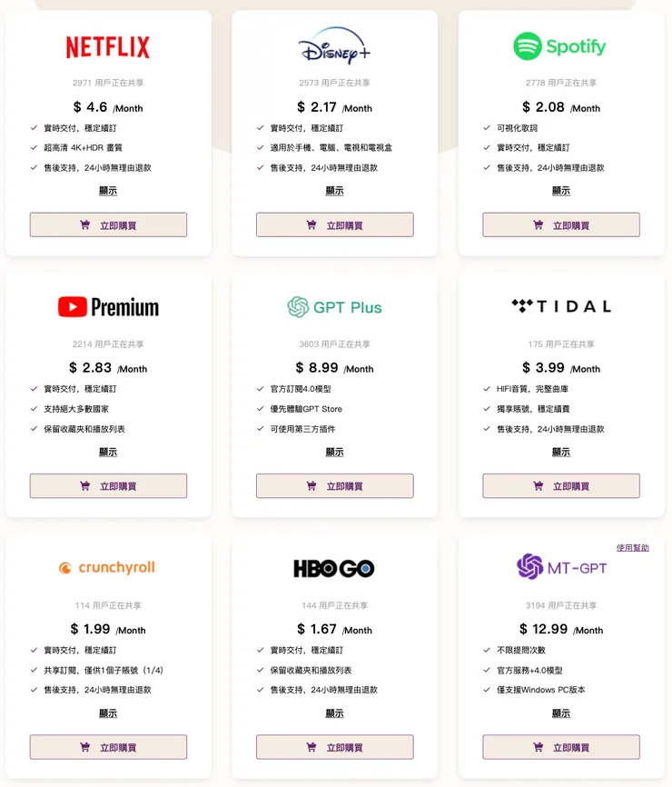This screenshot has width=672, height=787.
Task: Click the Netflix logo
Action: (x=108, y=47)
